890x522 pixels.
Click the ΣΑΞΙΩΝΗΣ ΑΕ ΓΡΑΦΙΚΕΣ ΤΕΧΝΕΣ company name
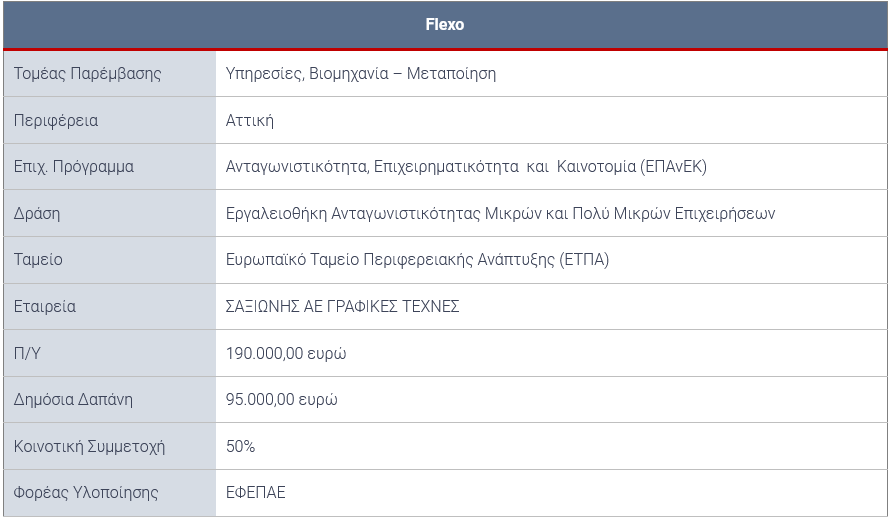[x=342, y=306]
